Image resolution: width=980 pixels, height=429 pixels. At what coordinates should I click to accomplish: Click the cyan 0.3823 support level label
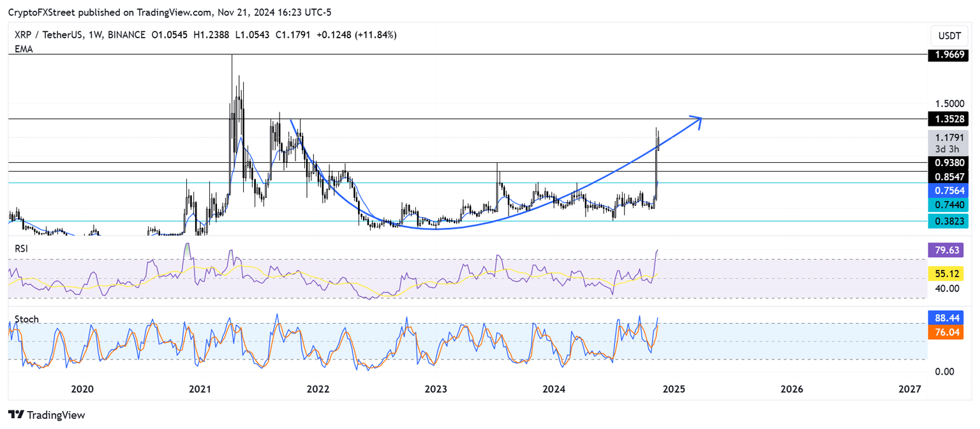point(948,221)
